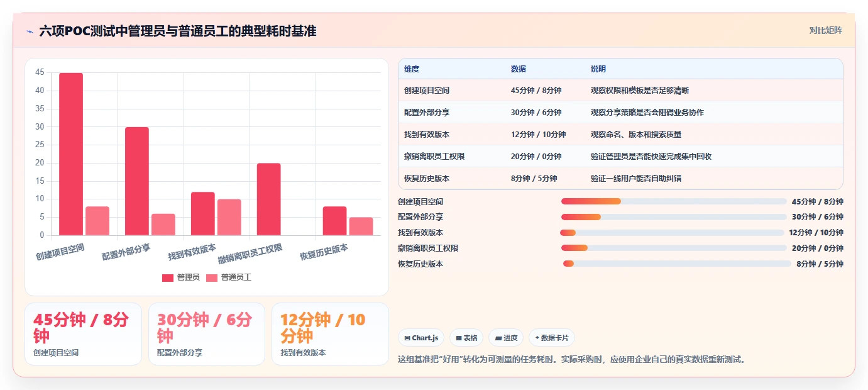This screenshot has height=390, width=868.
Task: Select the 普通员工 bar for 创建项目空间
Action: (x=97, y=221)
